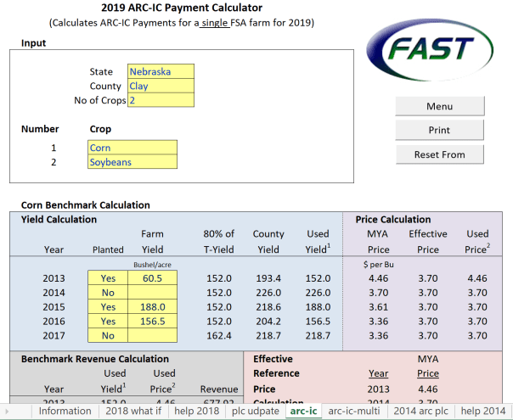Select the 2015 farm yield cell 188.0
513x420 pixels.
click(152, 307)
